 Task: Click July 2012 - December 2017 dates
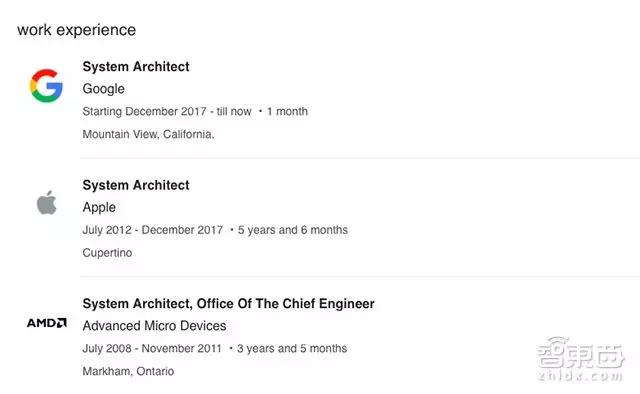point(153,230)
